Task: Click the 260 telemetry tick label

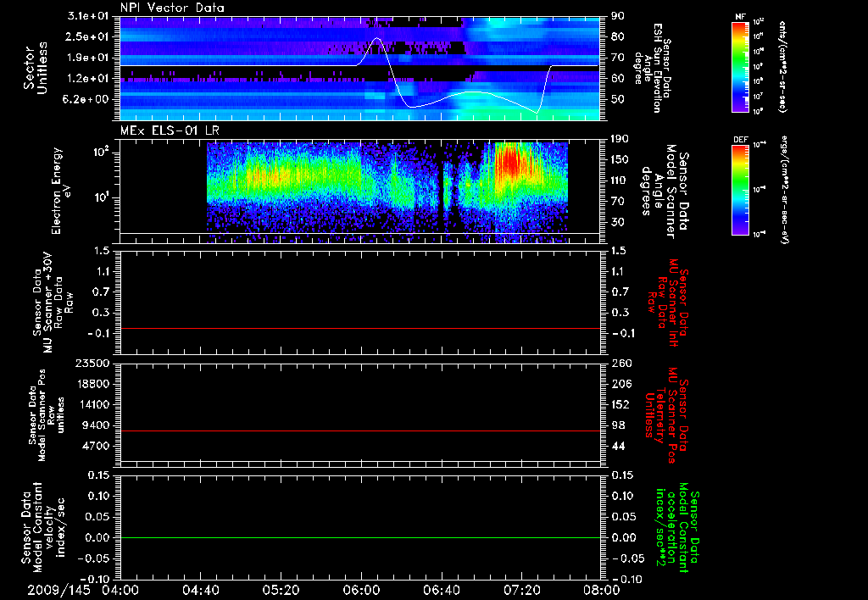Action: [x=620, y=363]
